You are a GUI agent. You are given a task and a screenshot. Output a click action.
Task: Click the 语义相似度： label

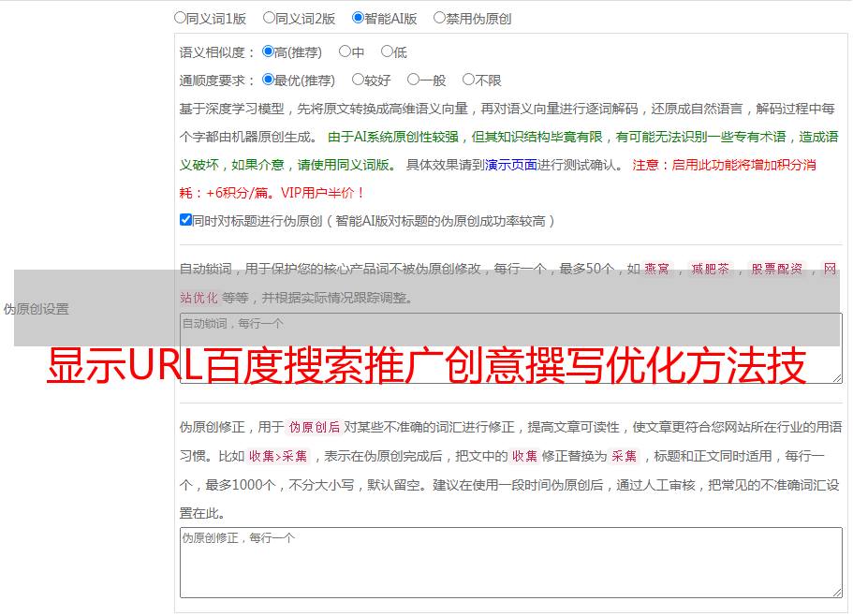click(217, 52)
